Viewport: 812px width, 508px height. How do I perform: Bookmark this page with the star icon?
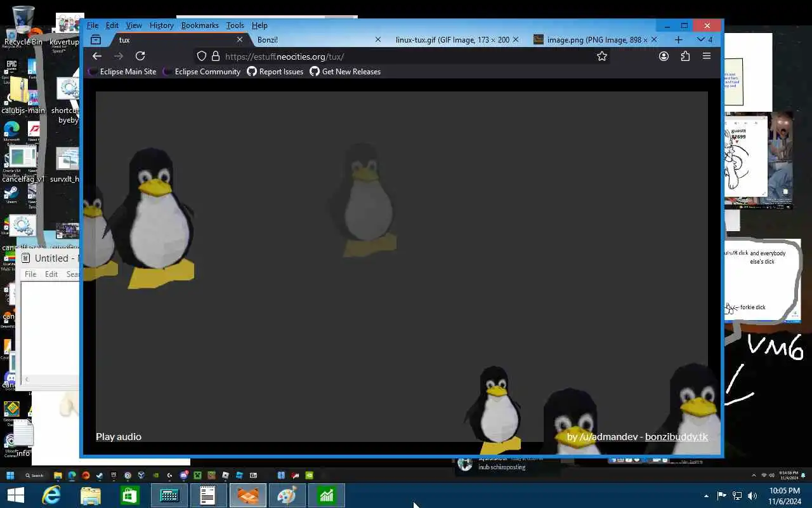(602, 56)
